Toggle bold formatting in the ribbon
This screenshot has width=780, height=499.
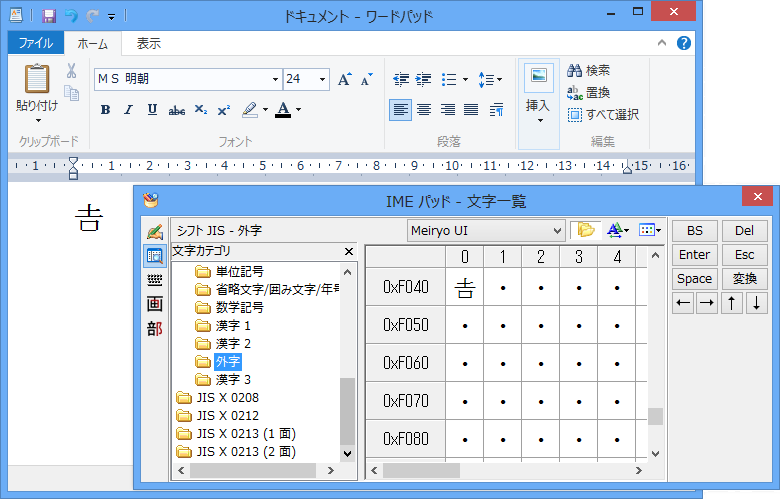point(105,110)
